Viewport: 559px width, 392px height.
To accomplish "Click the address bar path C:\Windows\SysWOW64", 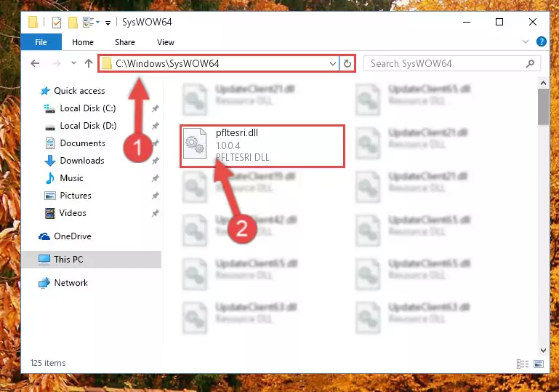I will click(x=167, y=63).
